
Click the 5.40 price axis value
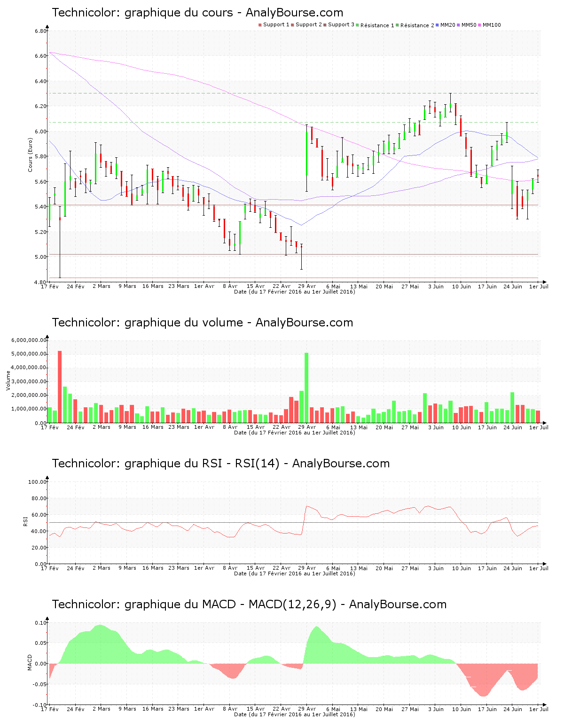[40, 207]
